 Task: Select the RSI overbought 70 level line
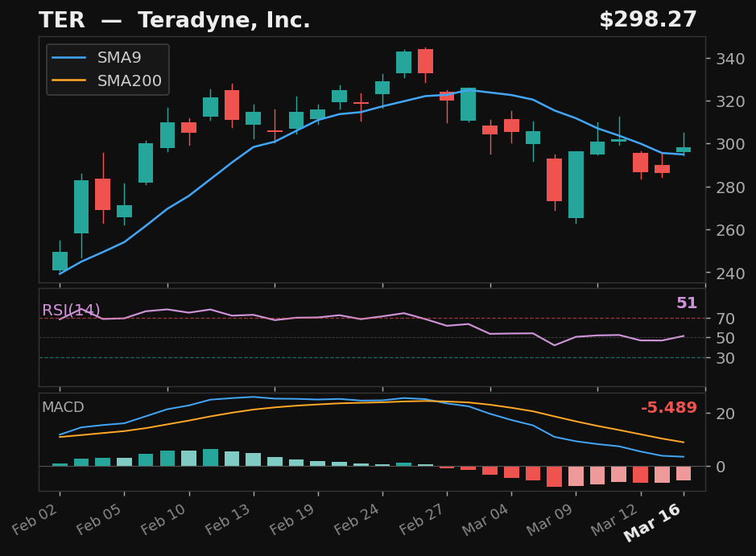click(x=362, y=319)
